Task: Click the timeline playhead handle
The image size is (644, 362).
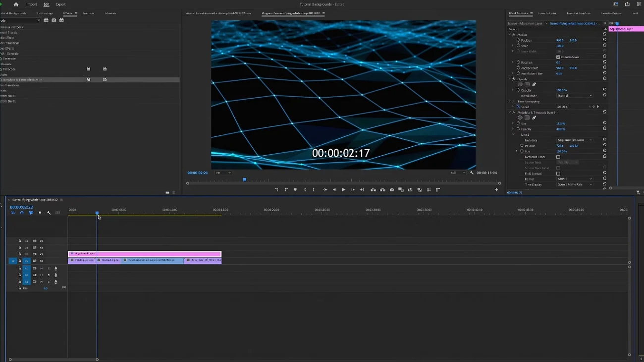Action: tap(97, 213)
